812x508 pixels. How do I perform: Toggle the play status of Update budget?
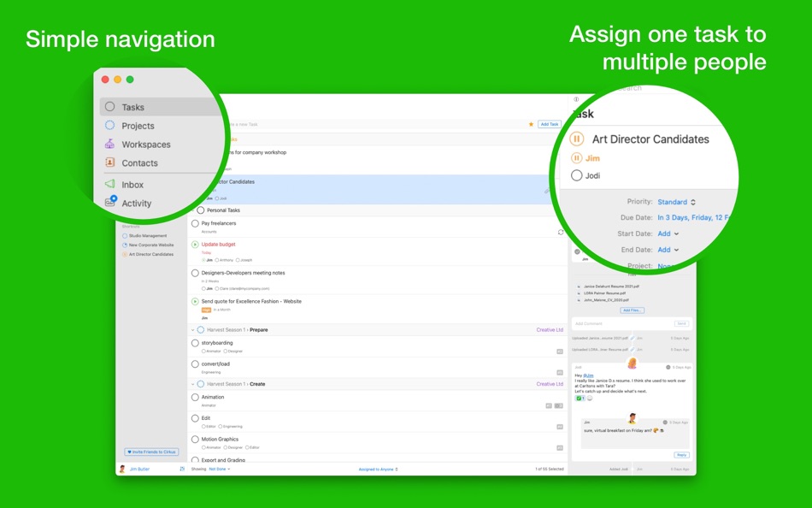[x=195, y=244]
